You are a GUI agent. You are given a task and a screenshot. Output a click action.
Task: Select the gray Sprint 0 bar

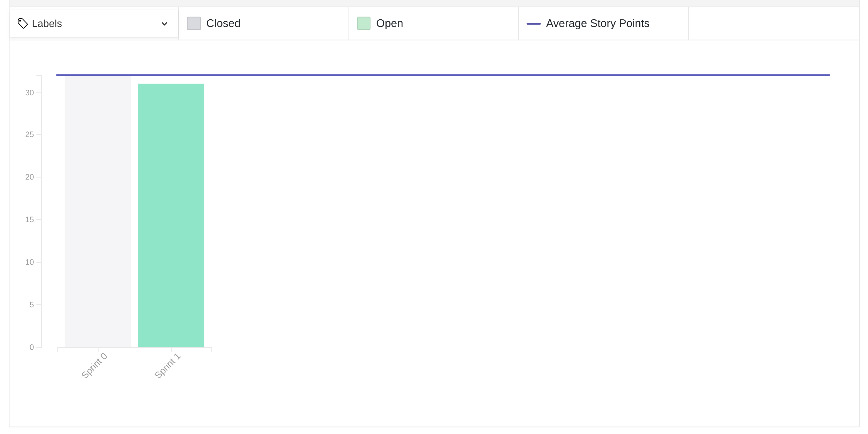click(x=98, y=211)
